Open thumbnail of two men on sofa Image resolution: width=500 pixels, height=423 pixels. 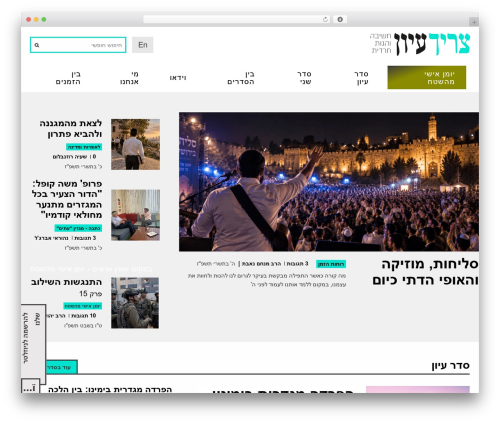[135, 215]
